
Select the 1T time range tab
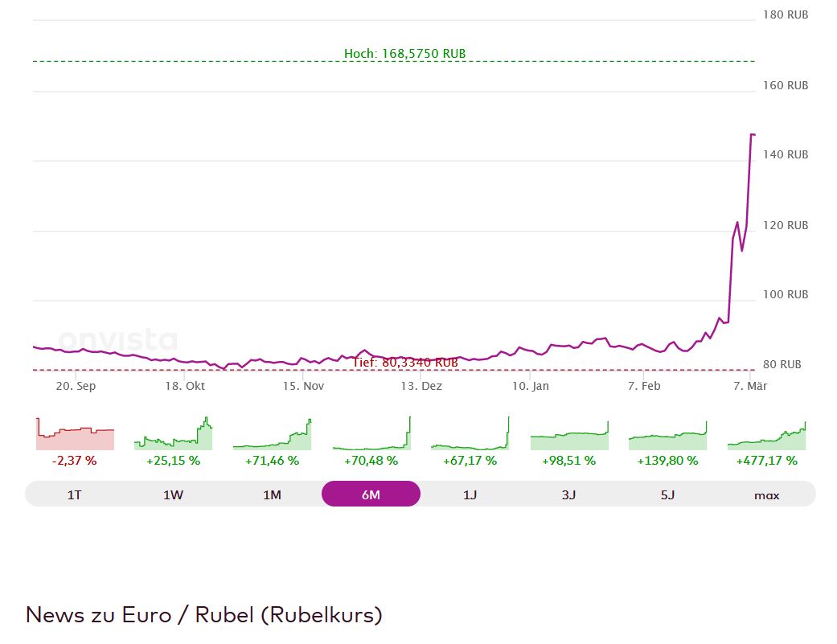(74, 494)
